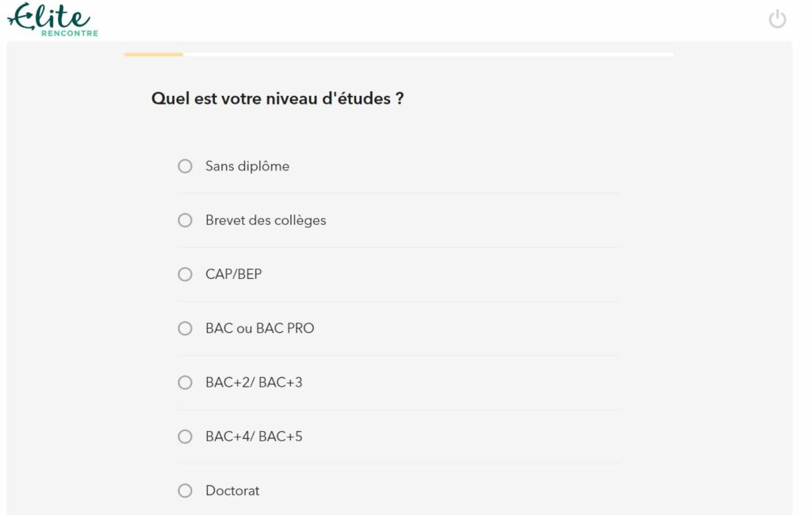Select the BAC ou BAC PRO radio circle
Screen dimensions: 812x515
(185, 329)
